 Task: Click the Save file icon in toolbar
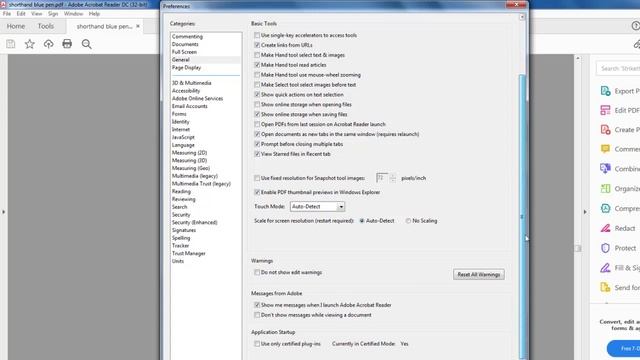pyautogui.click(x=11, y=44)
